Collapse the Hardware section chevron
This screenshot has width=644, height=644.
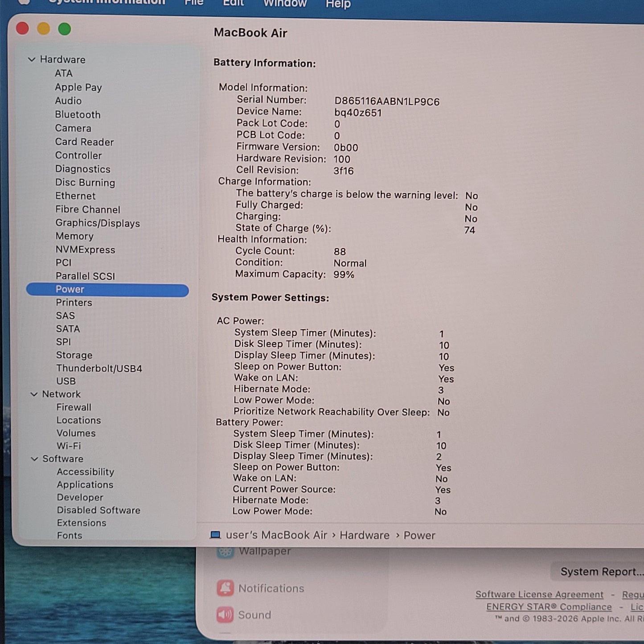pos(32,59)
